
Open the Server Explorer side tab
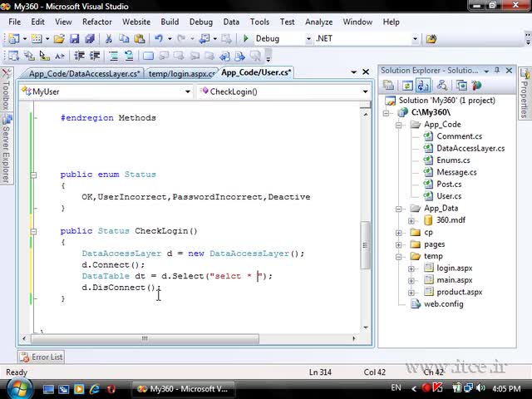tap(6, 149)
